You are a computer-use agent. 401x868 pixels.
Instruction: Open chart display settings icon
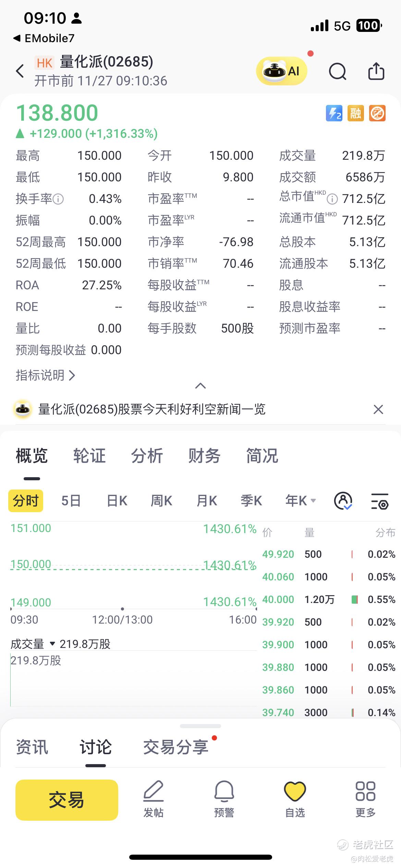click(380, 501)
